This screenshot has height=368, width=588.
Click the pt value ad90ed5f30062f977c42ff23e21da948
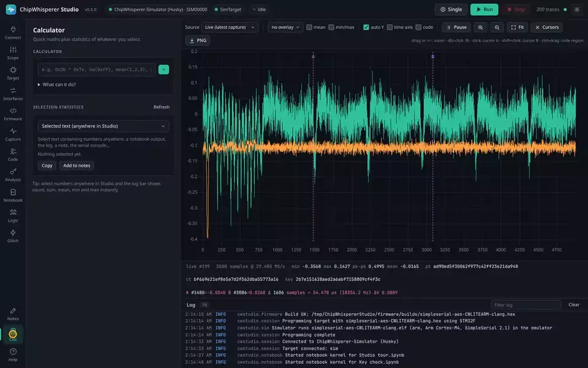point(475,267)
